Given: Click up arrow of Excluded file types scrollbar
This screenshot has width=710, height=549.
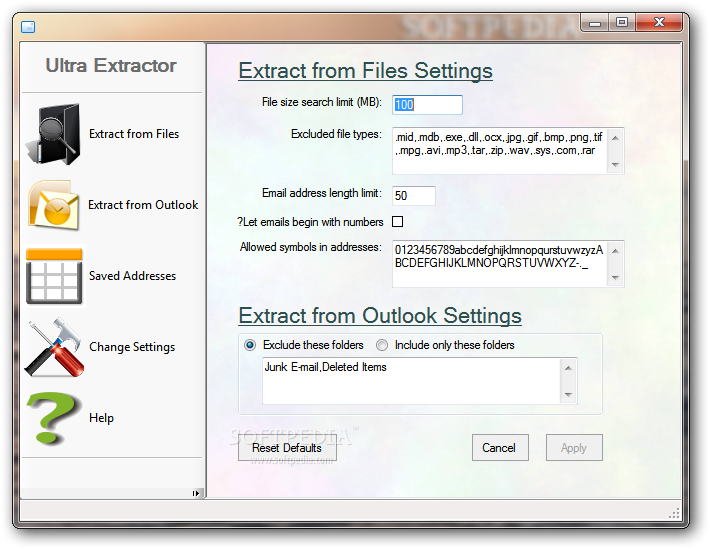Looking at the screenshot, I should [x=615, y=137].
